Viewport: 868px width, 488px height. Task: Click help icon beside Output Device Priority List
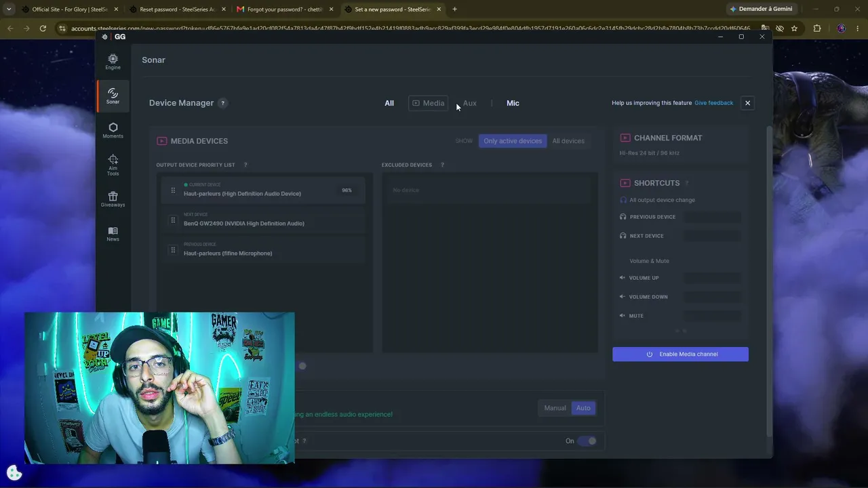tap(245, 165)
